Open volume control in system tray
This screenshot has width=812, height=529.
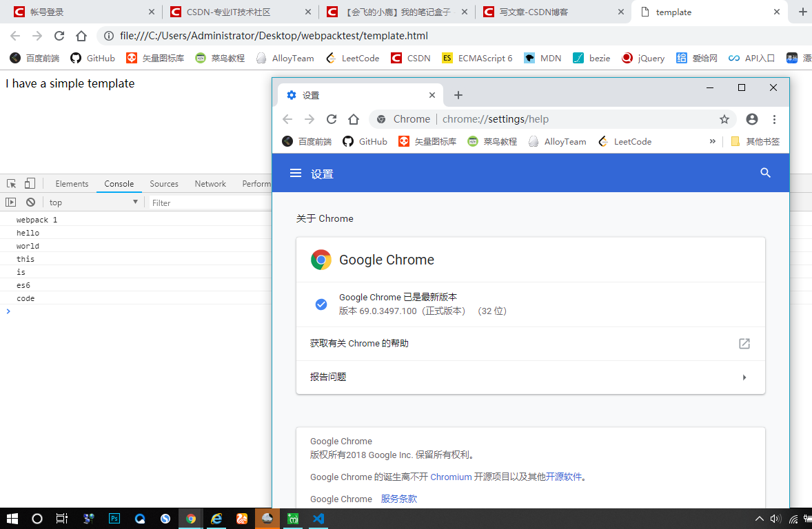pos(775,519)
